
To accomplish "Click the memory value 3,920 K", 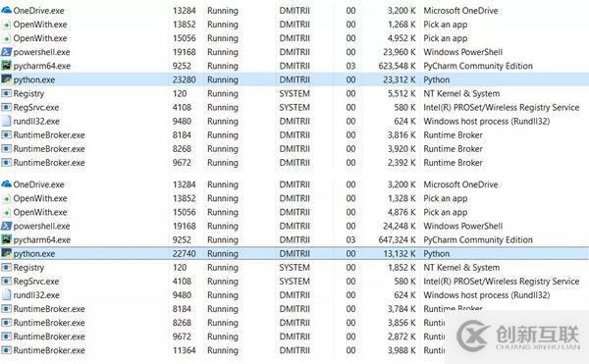I will [x=402, y=149].
